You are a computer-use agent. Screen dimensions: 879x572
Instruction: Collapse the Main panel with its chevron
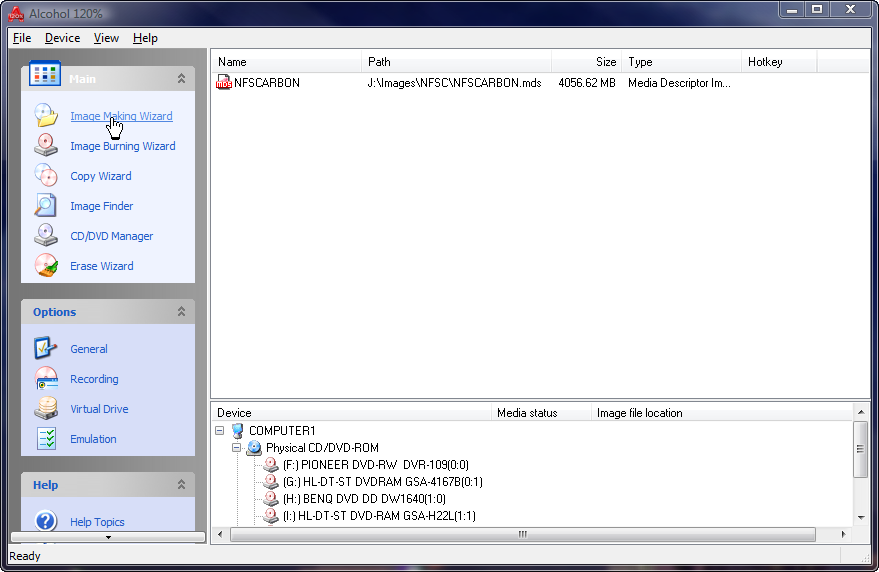pyautogui.click(x=181, y=79)
